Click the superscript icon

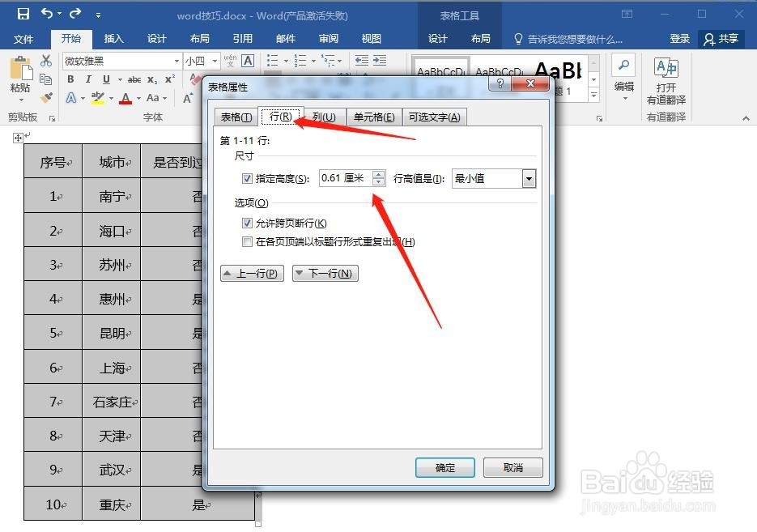(168, 79)
